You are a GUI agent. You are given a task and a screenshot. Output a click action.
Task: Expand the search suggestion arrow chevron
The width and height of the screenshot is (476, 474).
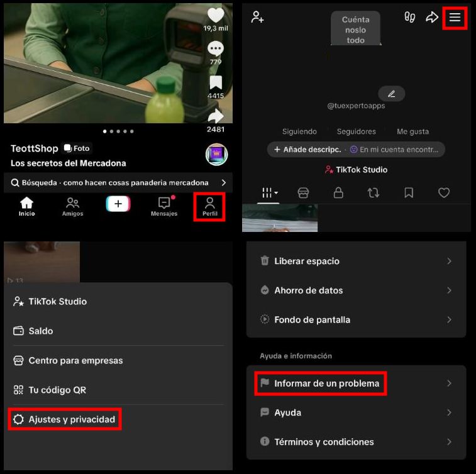point(224,183)
